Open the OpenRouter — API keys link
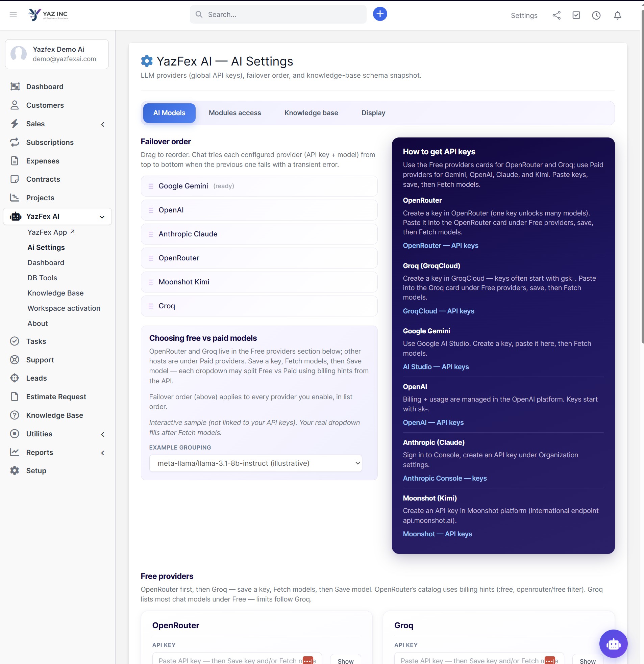 tap(440, 246)
